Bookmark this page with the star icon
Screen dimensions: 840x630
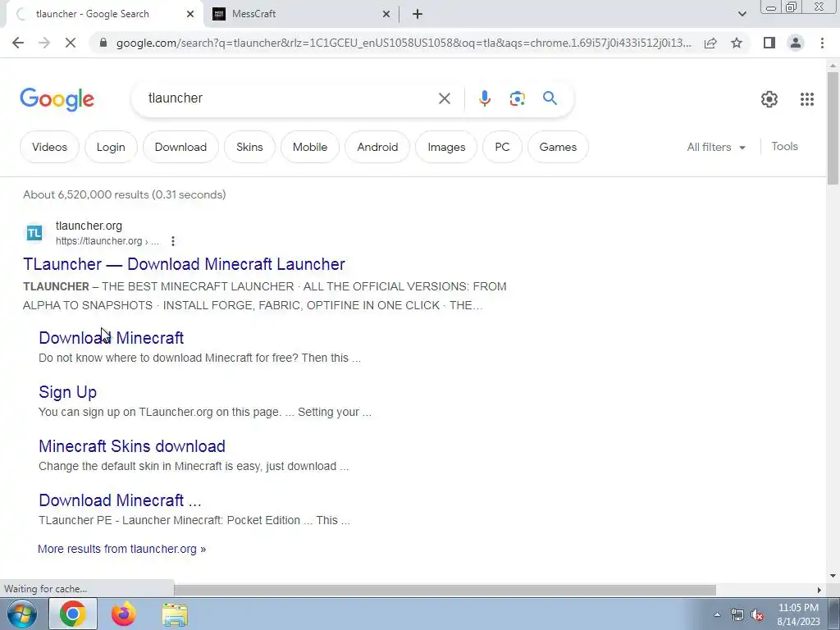[737, 43]
